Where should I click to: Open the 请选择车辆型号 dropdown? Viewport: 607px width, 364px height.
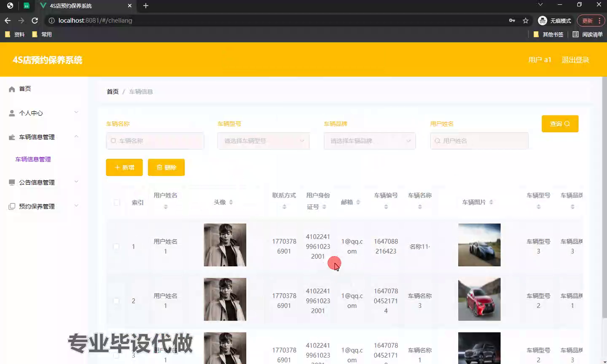[x=263, y=141]
